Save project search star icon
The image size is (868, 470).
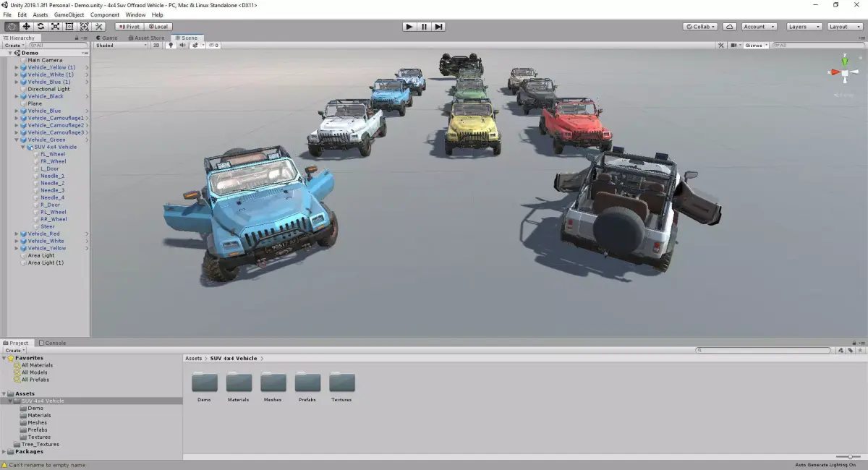point(859,350)
